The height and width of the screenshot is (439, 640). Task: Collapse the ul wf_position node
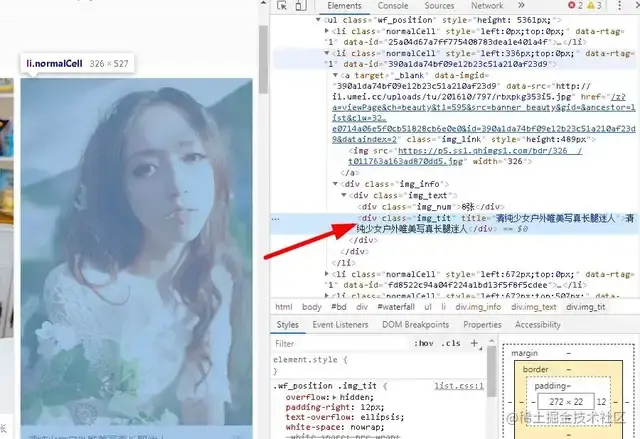tap(318, 20)
